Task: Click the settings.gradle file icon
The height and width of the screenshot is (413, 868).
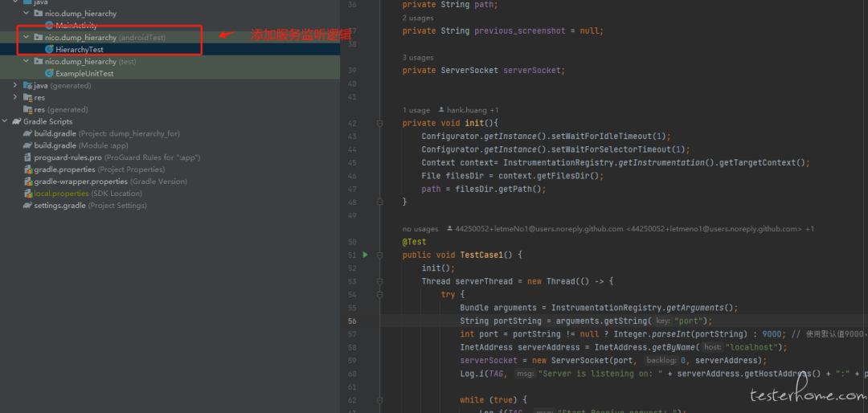Action: (x=28, y=206)
